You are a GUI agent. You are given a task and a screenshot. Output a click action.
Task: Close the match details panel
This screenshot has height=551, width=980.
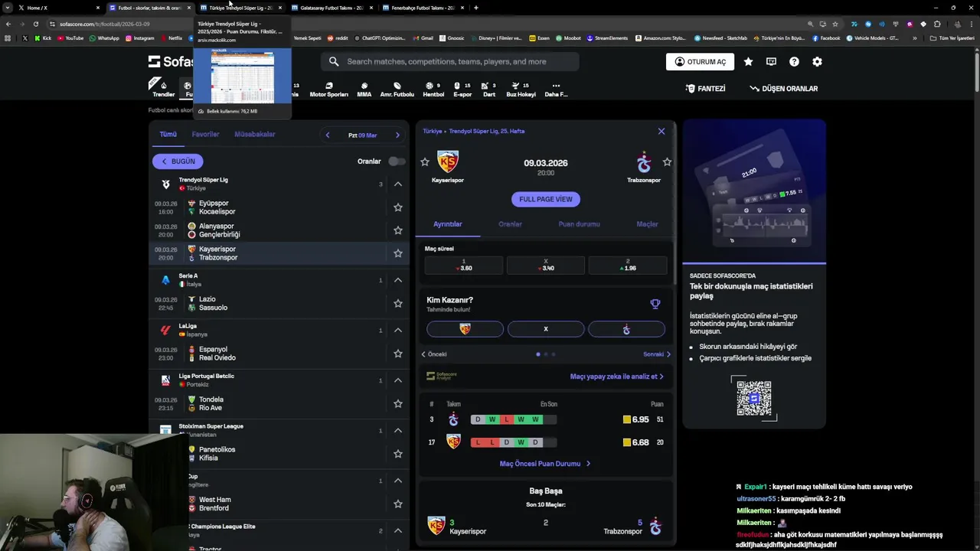(661, 132)
